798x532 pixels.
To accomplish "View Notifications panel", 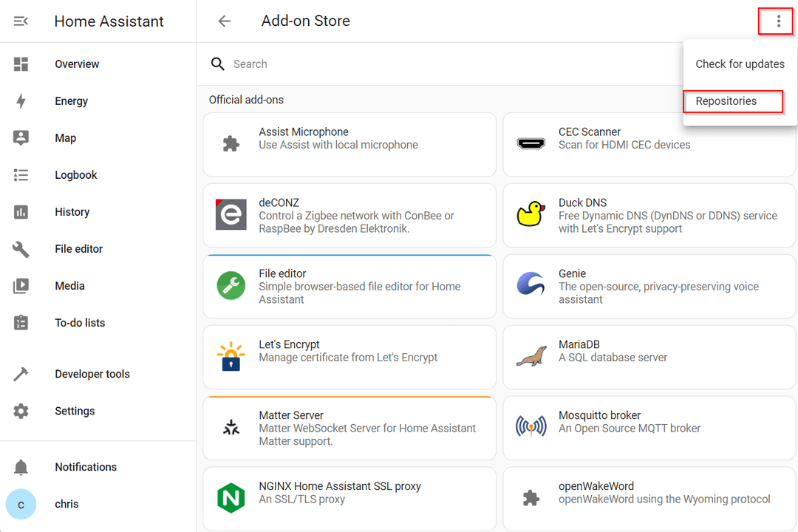I will [98, 467].
